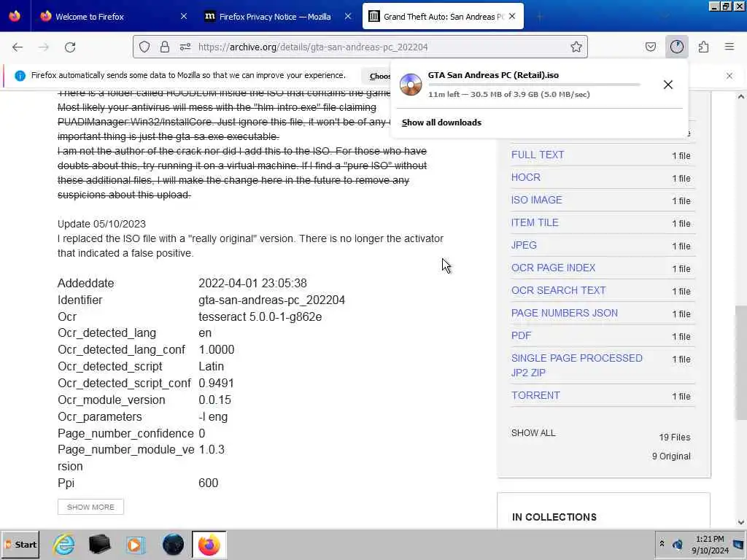
Task: Click the forward navigation arrow
Action: (x=43, y=47)
